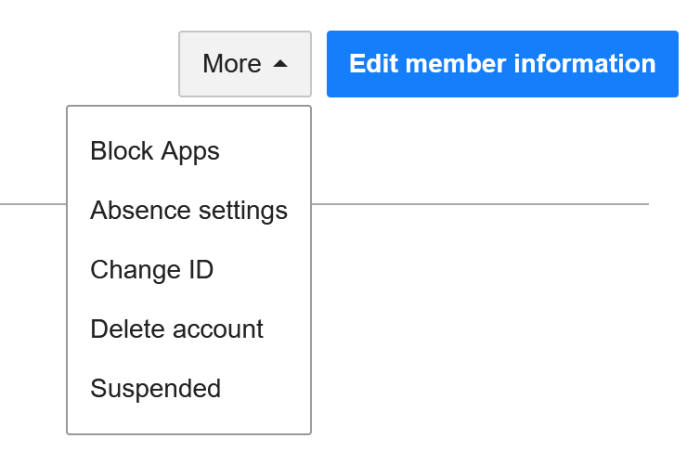Image resolution: width=700 pixels, height=464 pixels.
Task: Choose Suspended from the More menu
Action: (155, 389)
